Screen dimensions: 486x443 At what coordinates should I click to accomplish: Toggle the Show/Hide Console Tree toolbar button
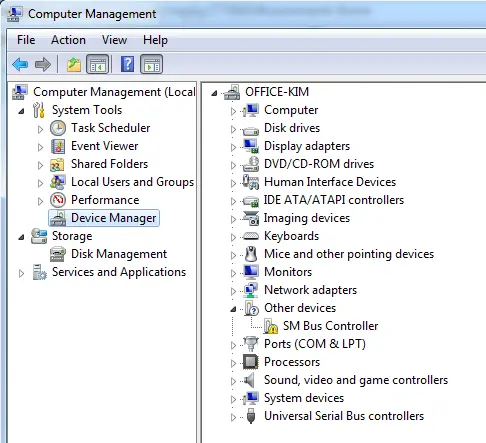pos(97,64)
